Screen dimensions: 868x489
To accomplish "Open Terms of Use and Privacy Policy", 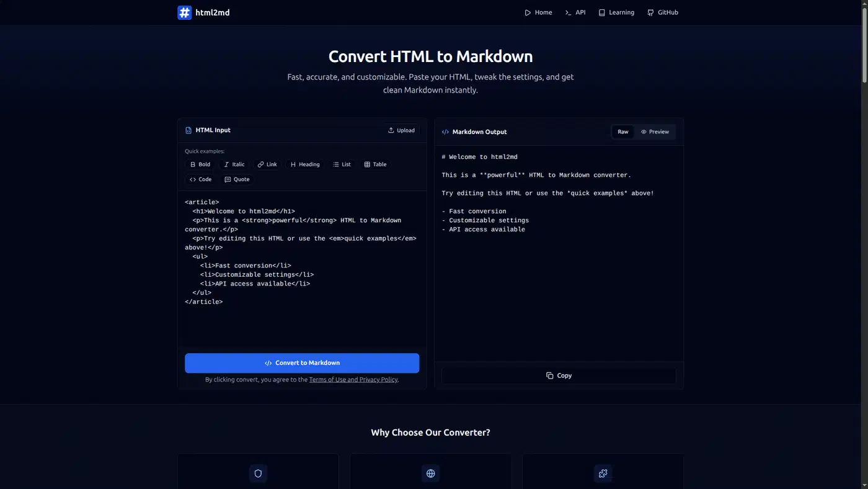I will coord(353,380).
